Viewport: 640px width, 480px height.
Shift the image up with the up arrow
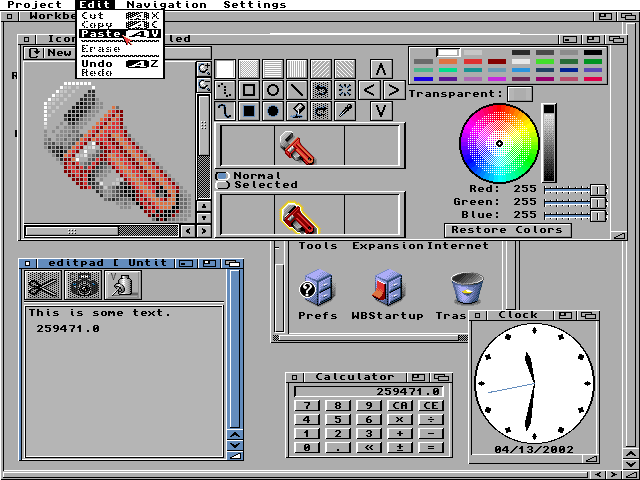[x=381, y=69]
